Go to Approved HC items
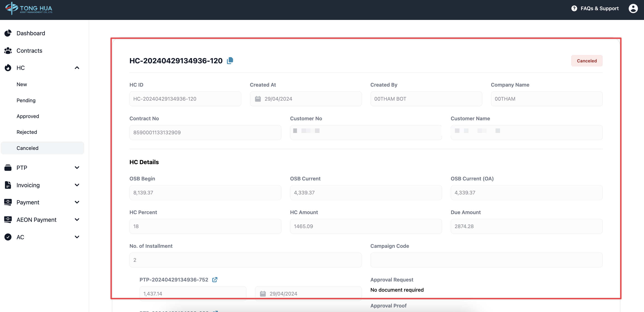644x312 pixels. pyautogui.click(x=28, y=116)
